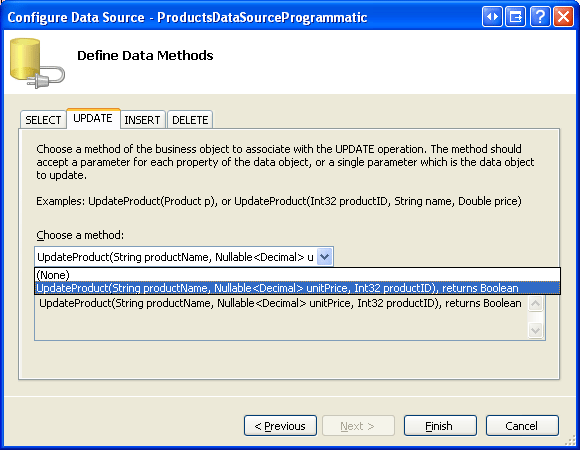Click the database plug icon
This screenshot has width=580, height=450.
pyautogui.click(x=37, y=63)
